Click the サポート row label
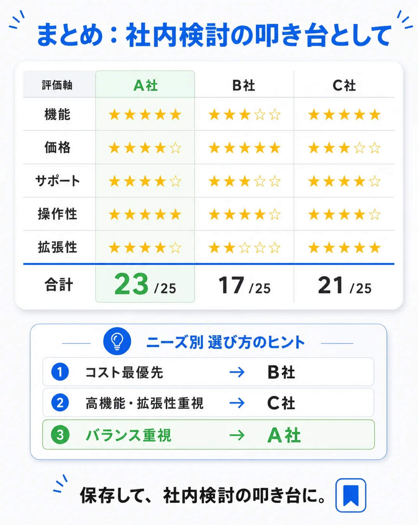The image size is (420, 525). 58,181
